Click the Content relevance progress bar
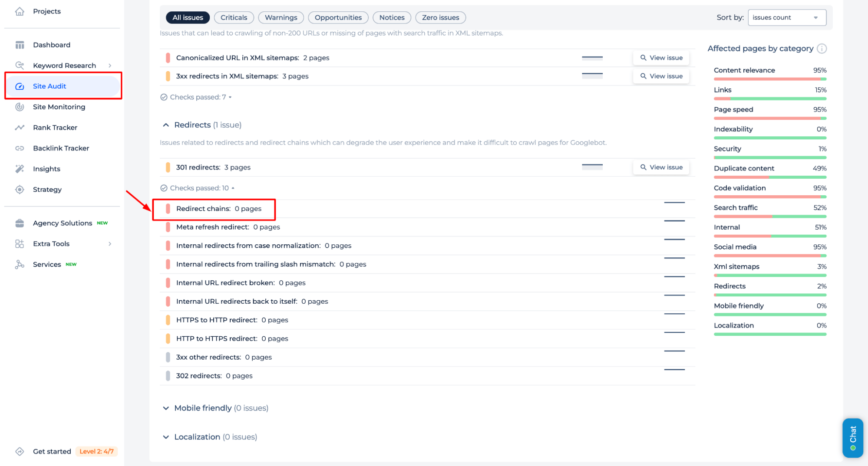The height and width of the screenshot is (466, 868). coord(770,79)
